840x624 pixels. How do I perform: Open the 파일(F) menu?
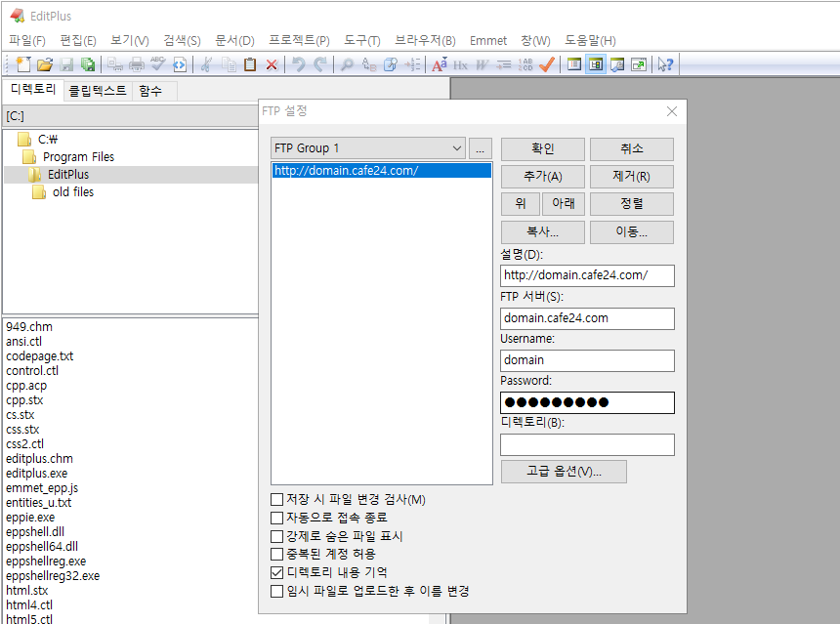click(26, 40)
